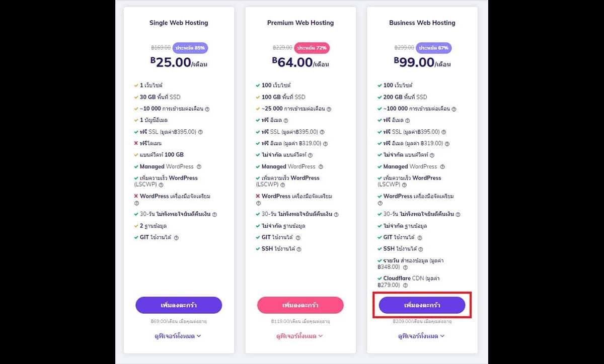This screenshot has height=364, width=604.
Task: Open help icon next to Single plan's free SSL
Action: (x=200, y=132)
